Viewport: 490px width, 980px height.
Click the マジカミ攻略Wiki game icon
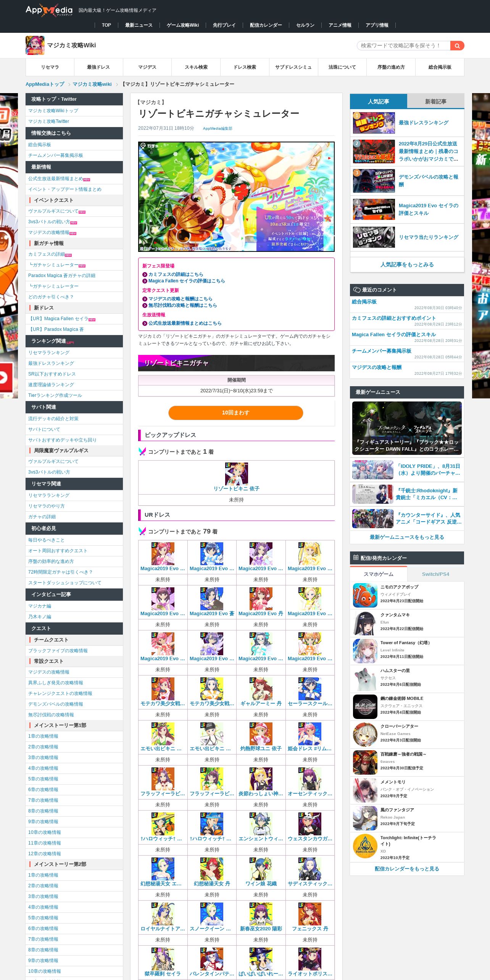pyautogui.click(x=35, y=45)
